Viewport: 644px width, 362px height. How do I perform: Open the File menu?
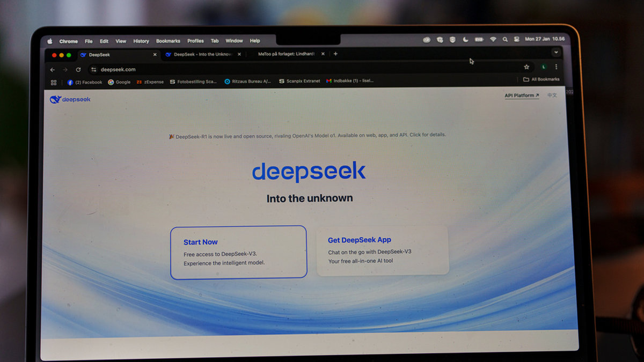tap(89, 41)
